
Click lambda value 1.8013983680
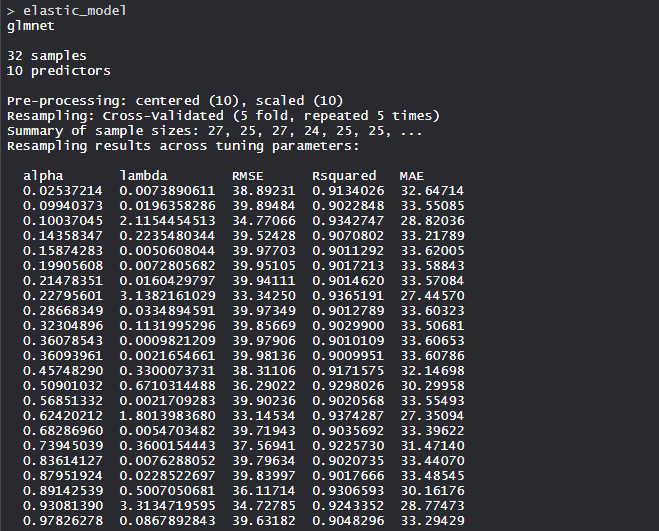167,416
